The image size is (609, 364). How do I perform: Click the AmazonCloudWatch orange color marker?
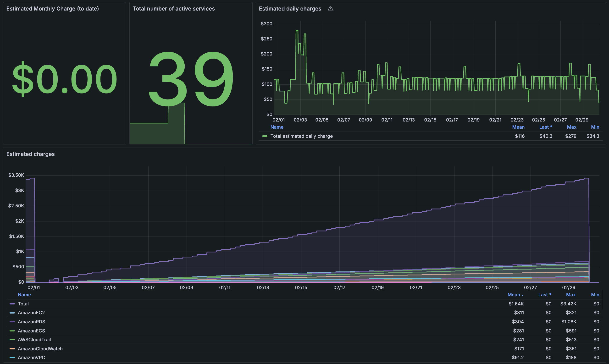(x=12, y=348)
